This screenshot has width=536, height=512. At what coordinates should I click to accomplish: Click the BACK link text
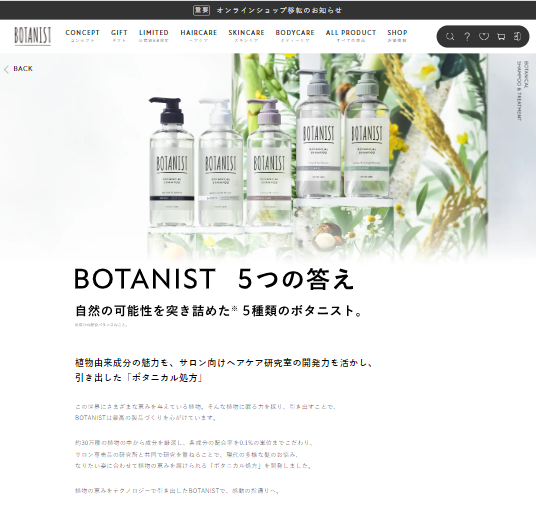coord(23,69)
